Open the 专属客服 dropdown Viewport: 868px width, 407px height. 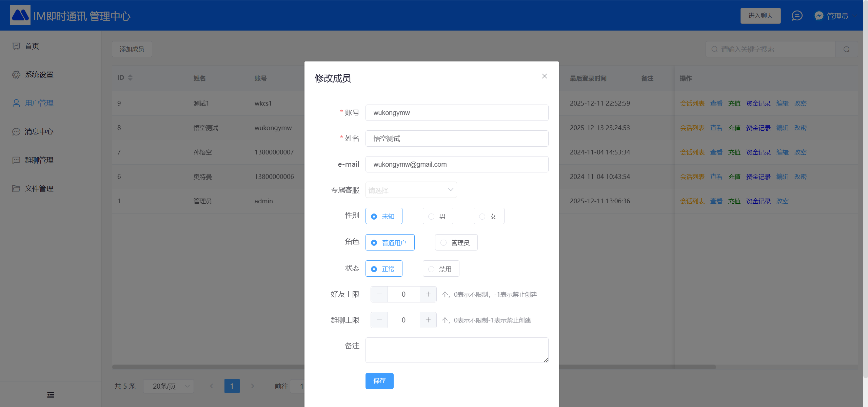coord(411,190)
